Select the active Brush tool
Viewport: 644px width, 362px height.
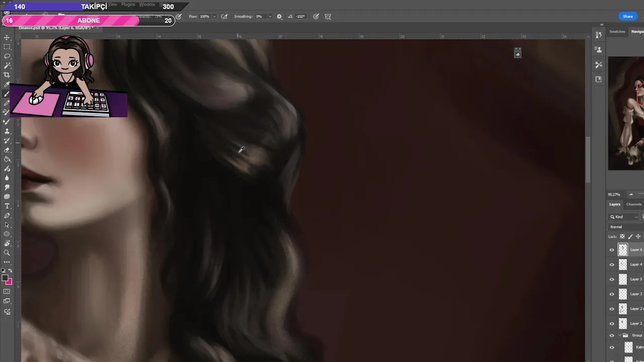pyautogui.click(x=7, y=94)
